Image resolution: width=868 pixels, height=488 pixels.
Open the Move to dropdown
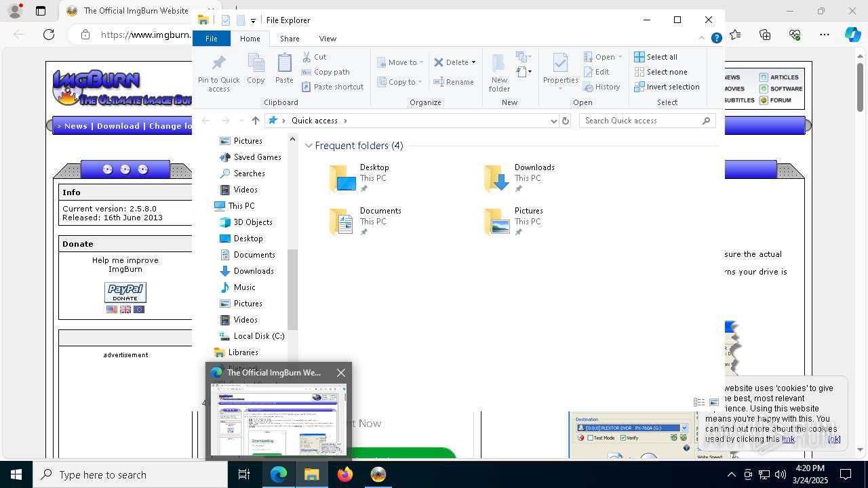point(400,62)
